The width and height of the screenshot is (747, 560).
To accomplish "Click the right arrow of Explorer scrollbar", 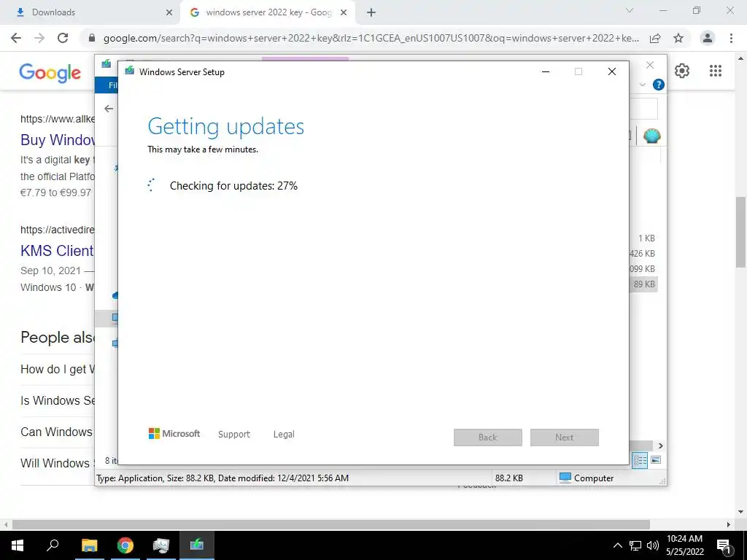I will [x=661, y=446].
